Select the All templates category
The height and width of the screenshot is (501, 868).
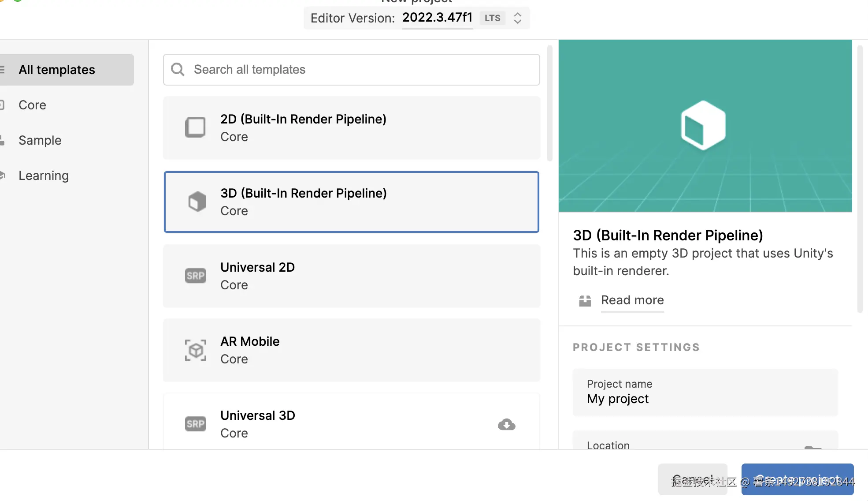pos(56,70)
